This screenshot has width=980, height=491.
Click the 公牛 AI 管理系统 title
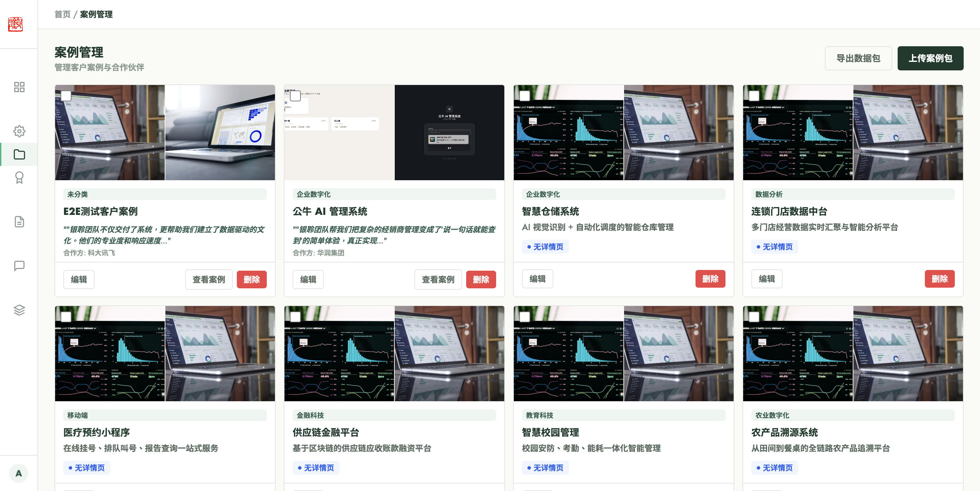tap(330, 211)
